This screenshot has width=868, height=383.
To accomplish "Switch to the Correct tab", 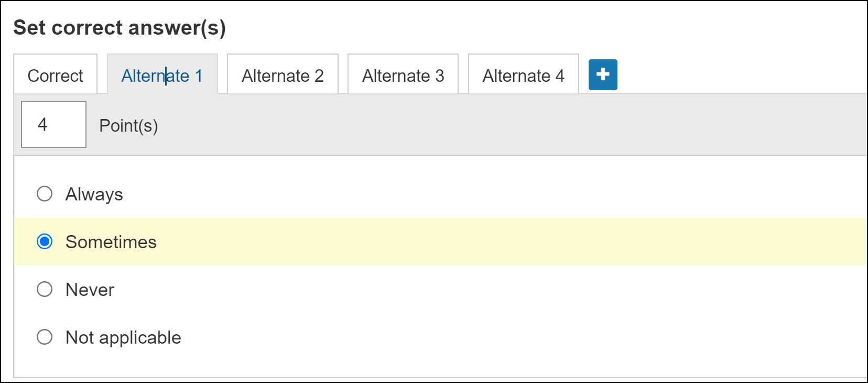I will pos(55,76).
